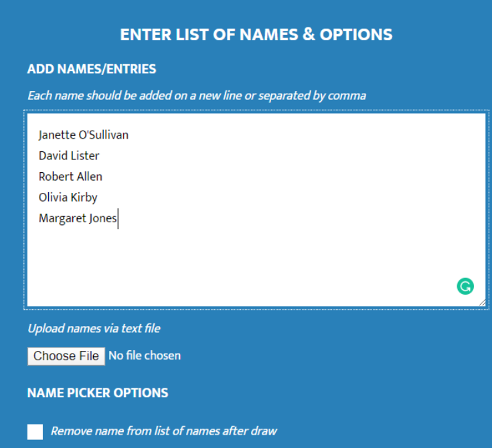492x448 pixels.
Task: Click the green Grammarly icon
Action: 465,287
